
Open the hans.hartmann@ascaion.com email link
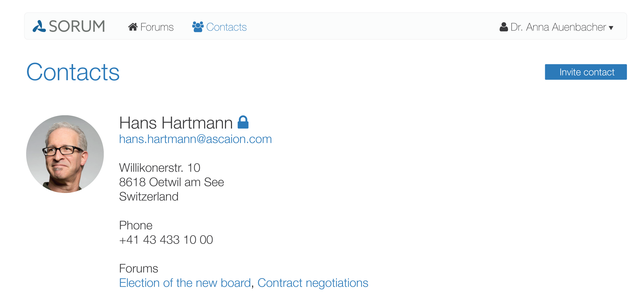(195, 139)
